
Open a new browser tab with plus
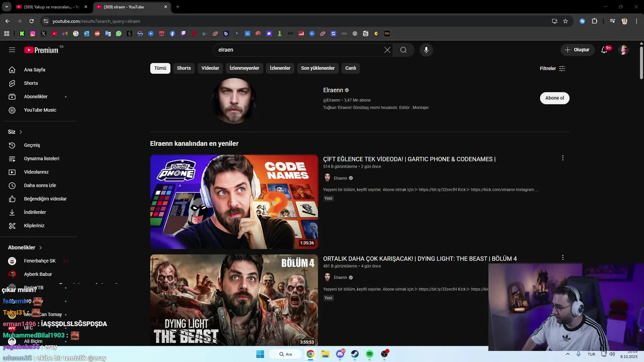[178, 7]
